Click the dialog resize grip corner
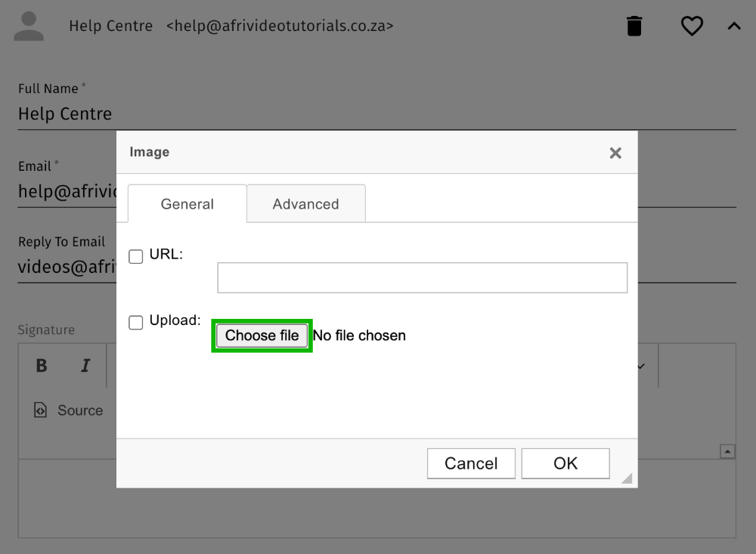The height and width of the screenshot is (554, 756). pos(627,478)
